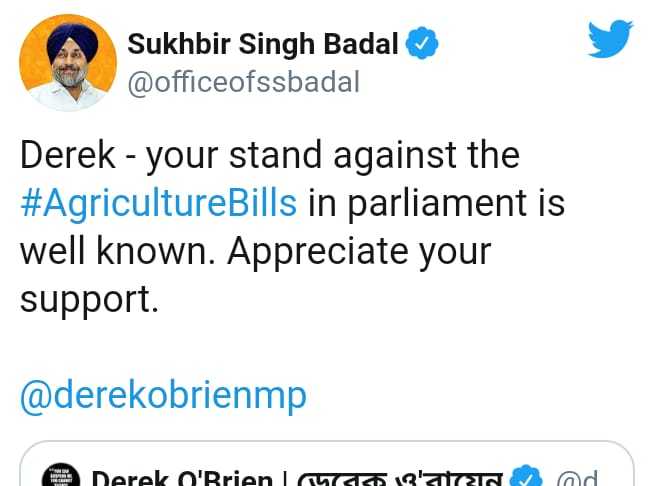This screenshot has width=649, height=486.
Task: Click verified badge next to Derek O'Brien's name
Action: (x=526, y=476)
